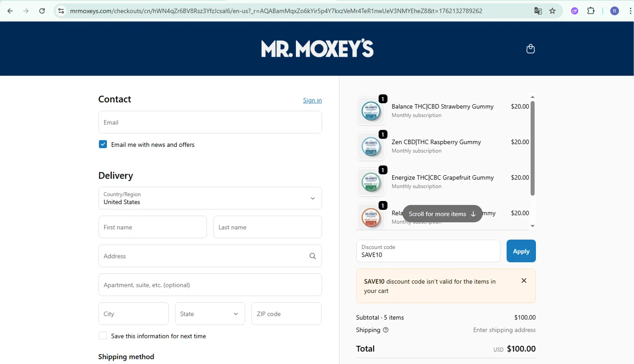Image resolution: width=634 pixels, height=364 pixels.
Task: Click the Shipping help question icon
Action: (x=385, y=330)
